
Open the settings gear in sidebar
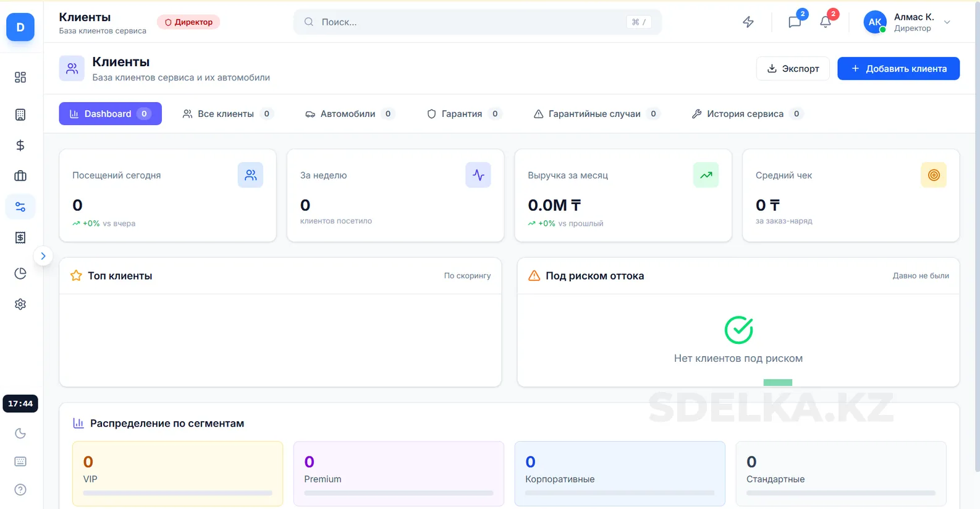(20, 304)
